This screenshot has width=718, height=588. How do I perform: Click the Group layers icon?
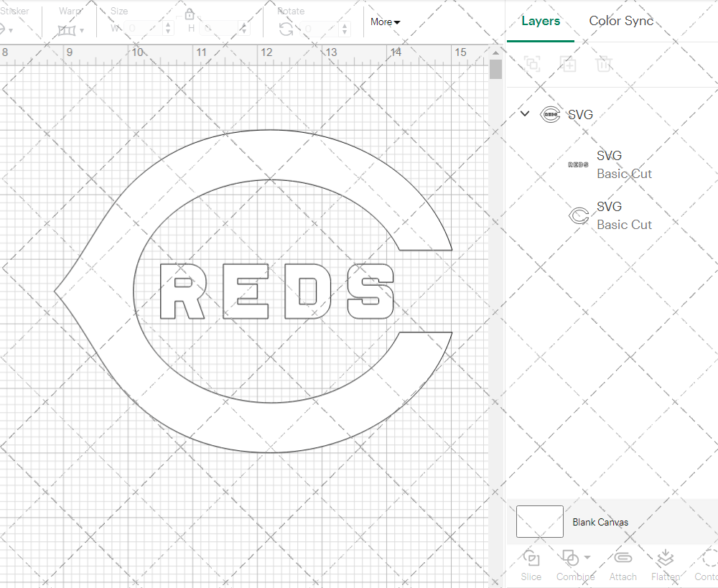point(532,64)
